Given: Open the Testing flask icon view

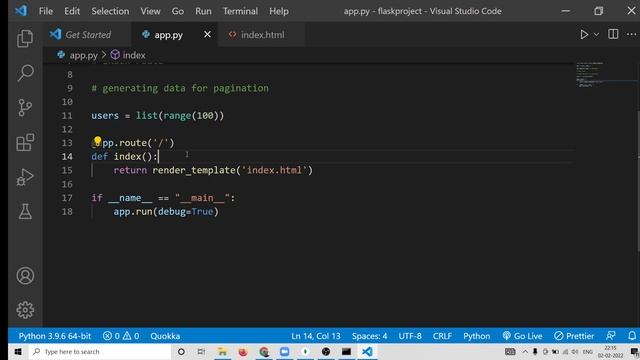Looking at the screenshot, I should pos(25,211).
